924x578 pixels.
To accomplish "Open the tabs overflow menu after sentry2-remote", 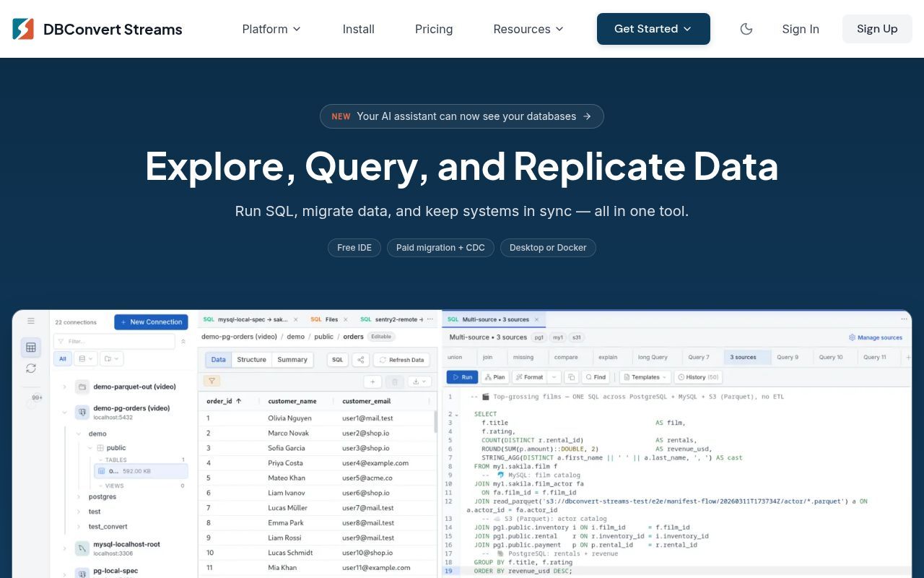I will (431, 319).
